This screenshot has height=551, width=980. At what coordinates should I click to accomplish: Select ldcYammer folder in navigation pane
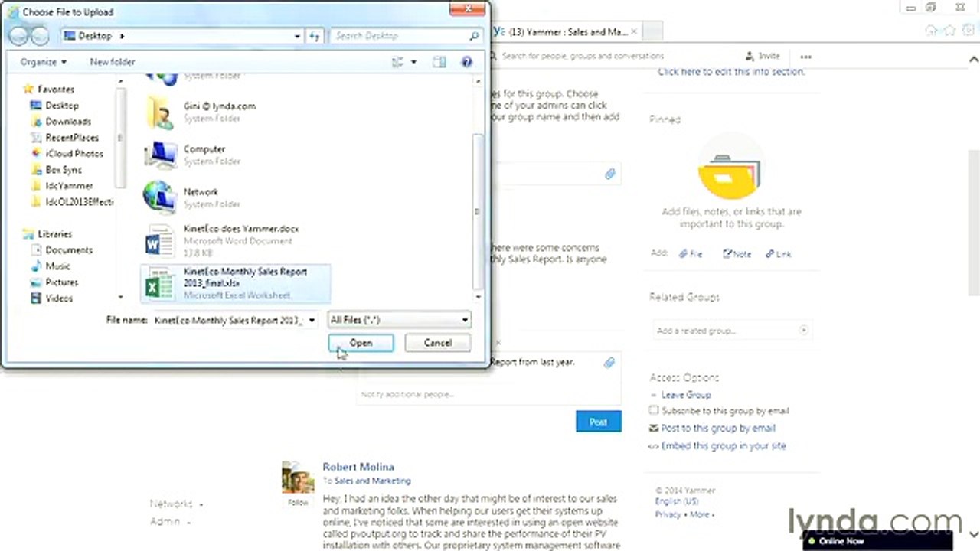click(69, 186)
